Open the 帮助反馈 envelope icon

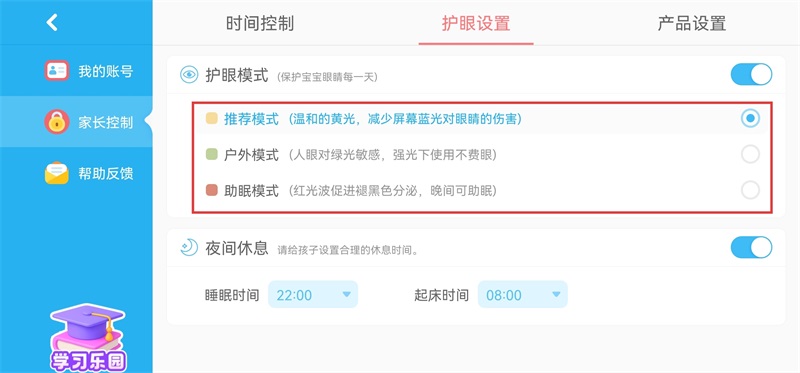click(57, 173)
